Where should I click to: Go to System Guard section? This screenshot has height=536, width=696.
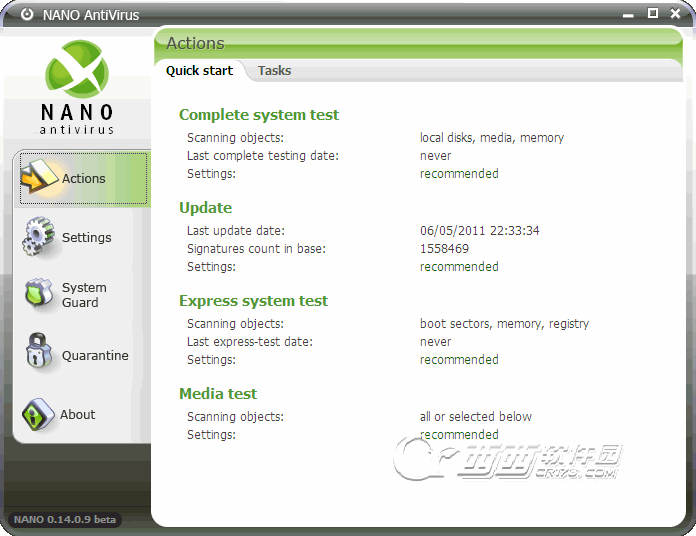84,295
